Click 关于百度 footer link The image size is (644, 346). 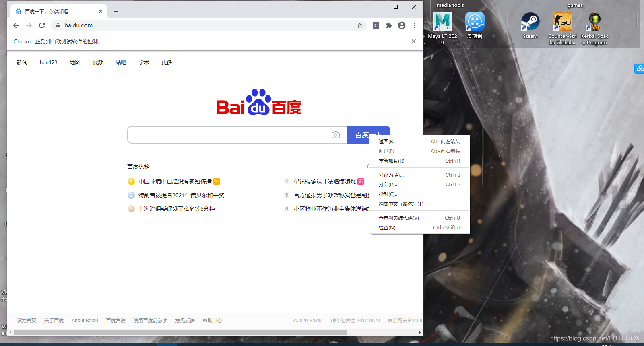tap(54, 321)
